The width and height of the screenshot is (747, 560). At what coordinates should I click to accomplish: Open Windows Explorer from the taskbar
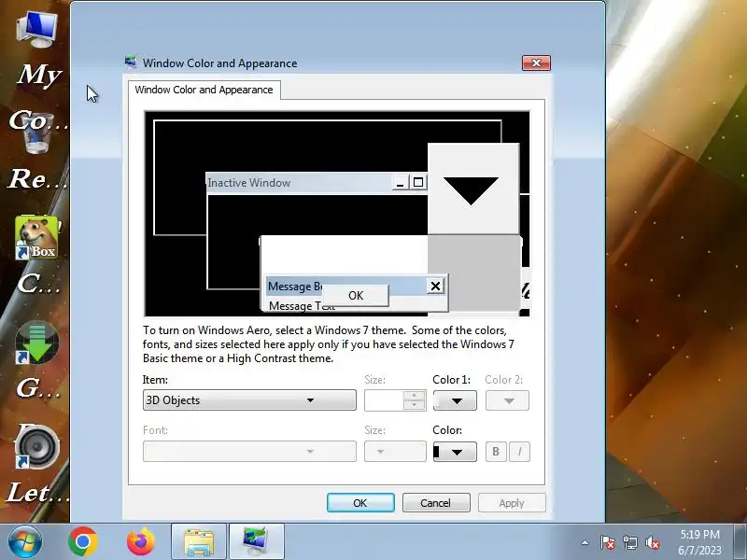199,542
